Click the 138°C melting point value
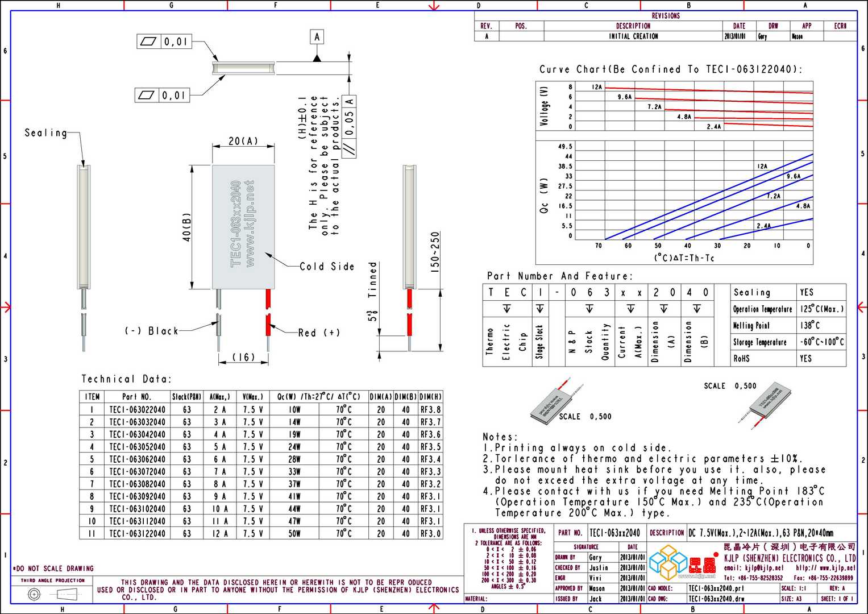Screen dimensions: 868x614 (x=810, y=325)
